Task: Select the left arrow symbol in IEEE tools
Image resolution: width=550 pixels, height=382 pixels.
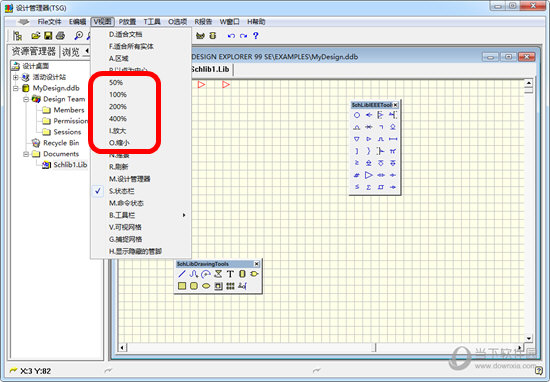Action: (x=369, y=115)
